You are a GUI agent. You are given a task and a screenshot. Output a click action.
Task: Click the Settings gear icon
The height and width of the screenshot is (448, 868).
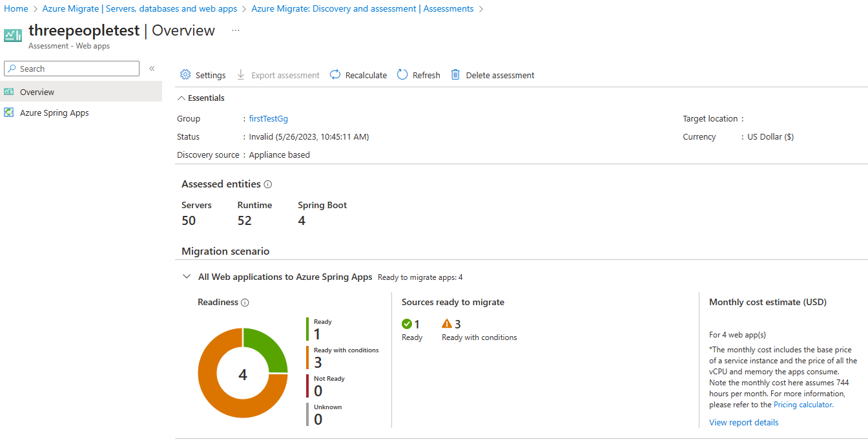click(x=185, y=75)
